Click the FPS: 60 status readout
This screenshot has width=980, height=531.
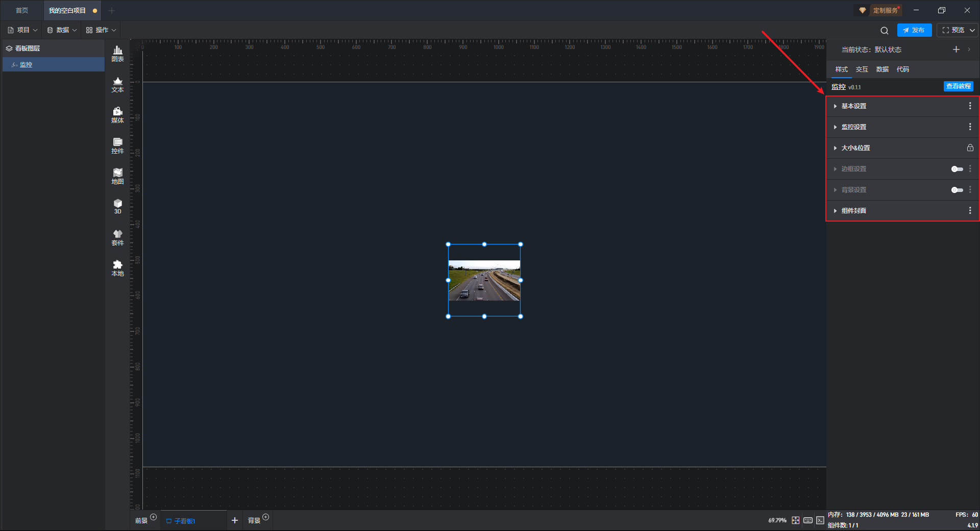point(967,515)
